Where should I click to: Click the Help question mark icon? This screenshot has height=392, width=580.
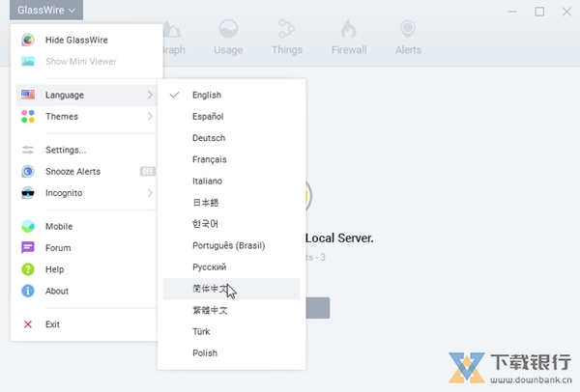click(x=28, y=269)
